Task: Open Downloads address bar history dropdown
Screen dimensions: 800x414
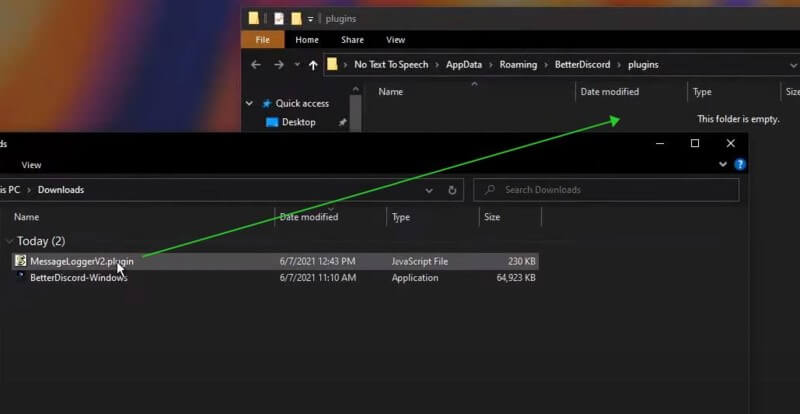Action: (x=429, y=190)
